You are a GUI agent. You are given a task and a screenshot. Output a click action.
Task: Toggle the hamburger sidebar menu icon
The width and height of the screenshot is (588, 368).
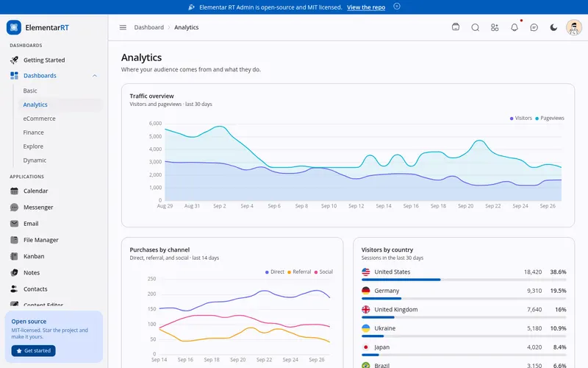[x=123, y=27]
